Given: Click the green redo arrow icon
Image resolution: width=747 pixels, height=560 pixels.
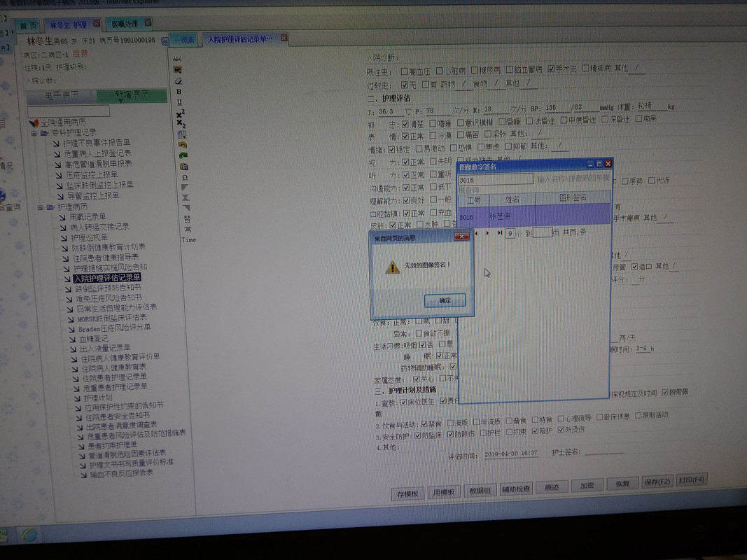Looking at the screenshot, I should point(183,155).
